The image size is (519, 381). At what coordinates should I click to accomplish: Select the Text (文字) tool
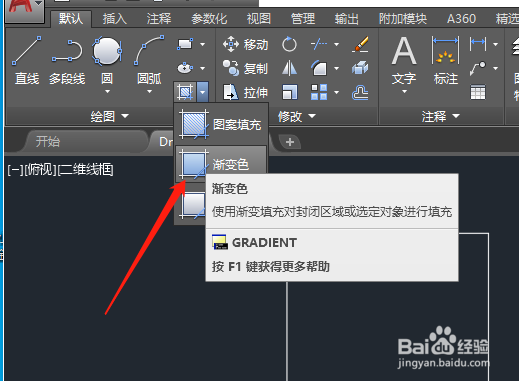(404, 61)
